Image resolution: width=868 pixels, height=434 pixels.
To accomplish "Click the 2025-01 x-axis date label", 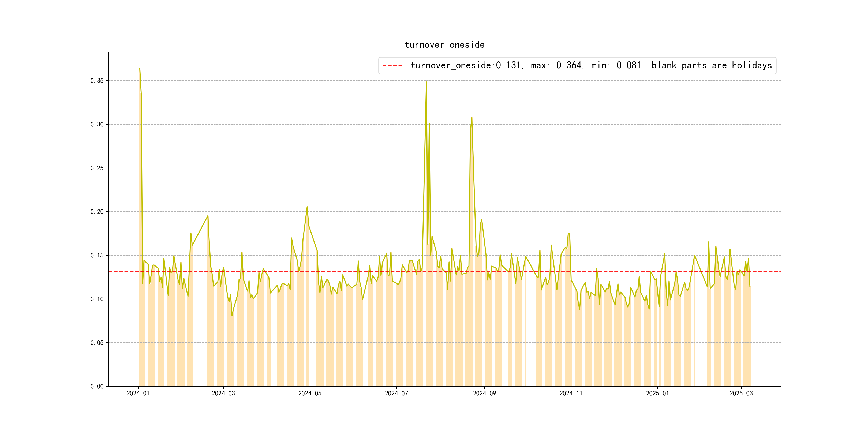I will coord(657,394).
